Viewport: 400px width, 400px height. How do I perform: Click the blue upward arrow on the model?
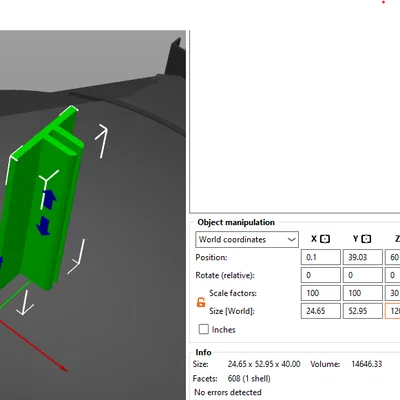(50, 199)
